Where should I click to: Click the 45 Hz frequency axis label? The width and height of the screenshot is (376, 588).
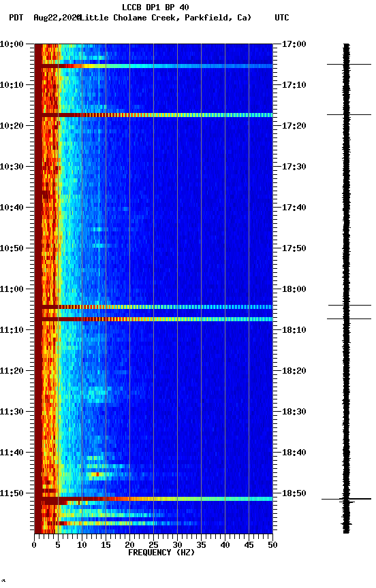[249, 545]
